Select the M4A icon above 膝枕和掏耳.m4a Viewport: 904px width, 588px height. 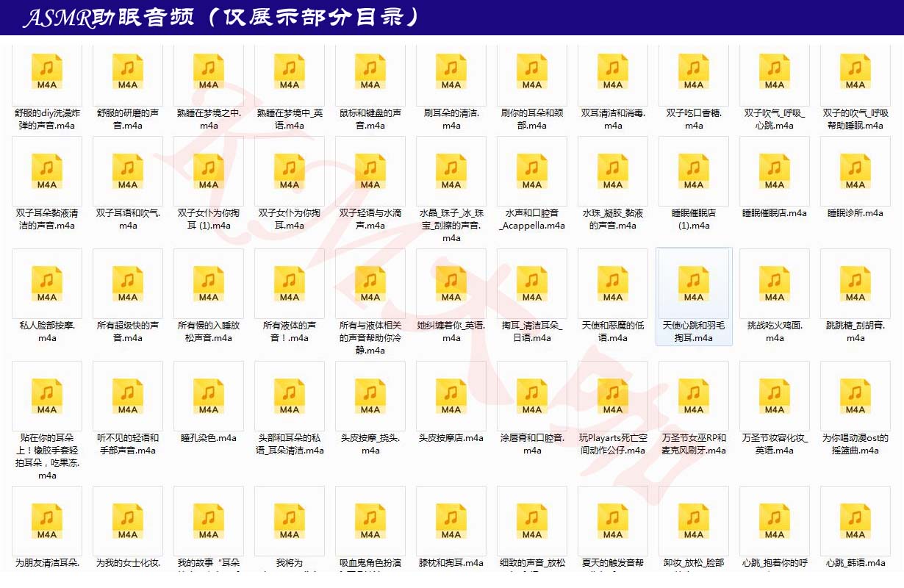451,522
